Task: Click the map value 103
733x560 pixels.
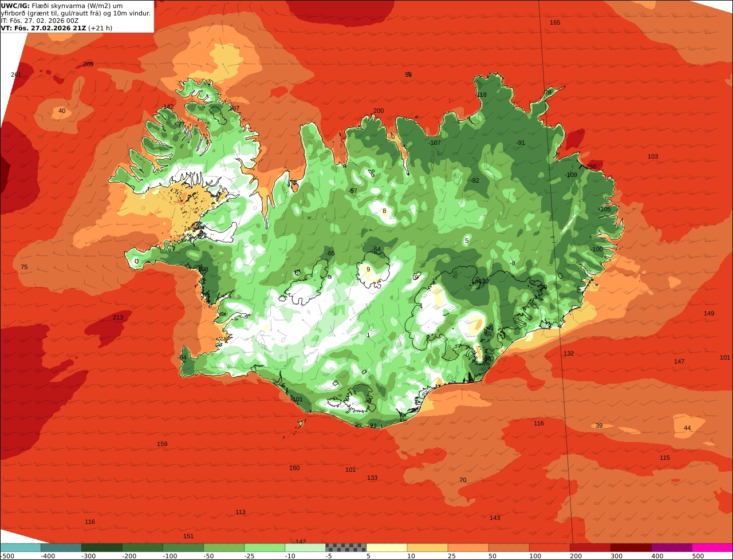Action: (x=653, y=157)
